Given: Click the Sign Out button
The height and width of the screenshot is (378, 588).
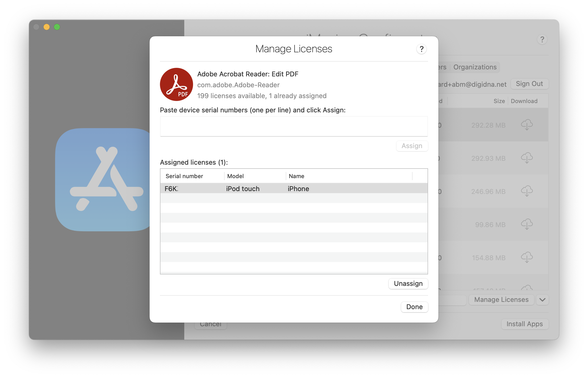Looking at the screenshot, I should pyautogui.click(x=529, y=84).
